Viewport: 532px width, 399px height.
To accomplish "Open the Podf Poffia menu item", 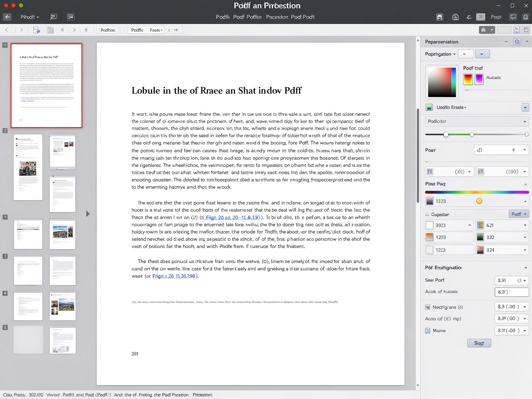I will (247, 17).
